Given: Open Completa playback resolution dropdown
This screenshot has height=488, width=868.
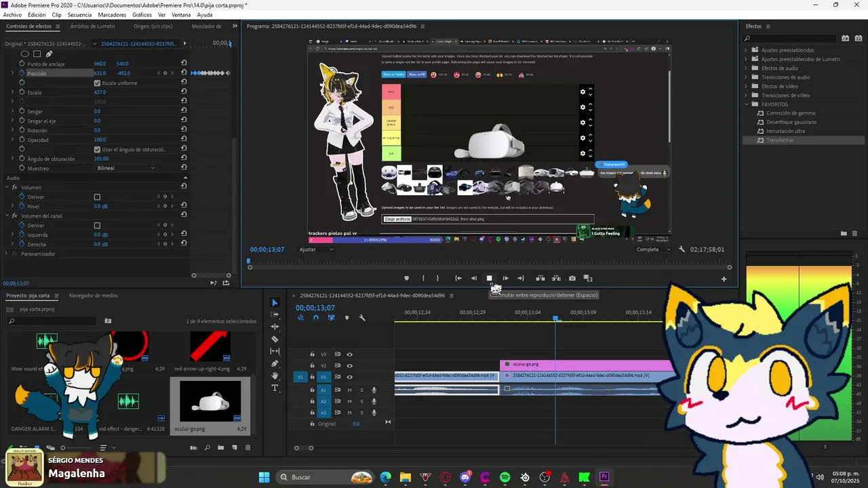Looking at the screenshot, I should [652, 249].
